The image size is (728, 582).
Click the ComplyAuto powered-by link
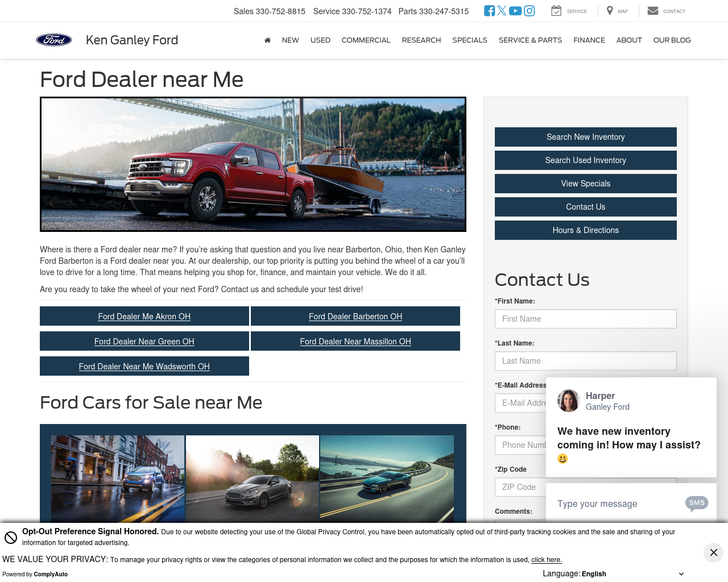point(51,574)
